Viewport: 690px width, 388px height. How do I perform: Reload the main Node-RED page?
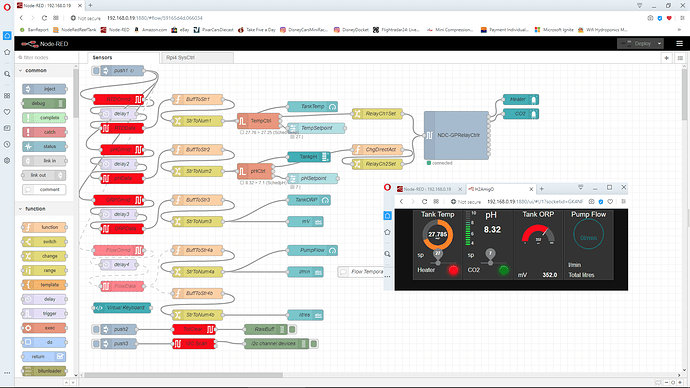(x=44, y=18)
